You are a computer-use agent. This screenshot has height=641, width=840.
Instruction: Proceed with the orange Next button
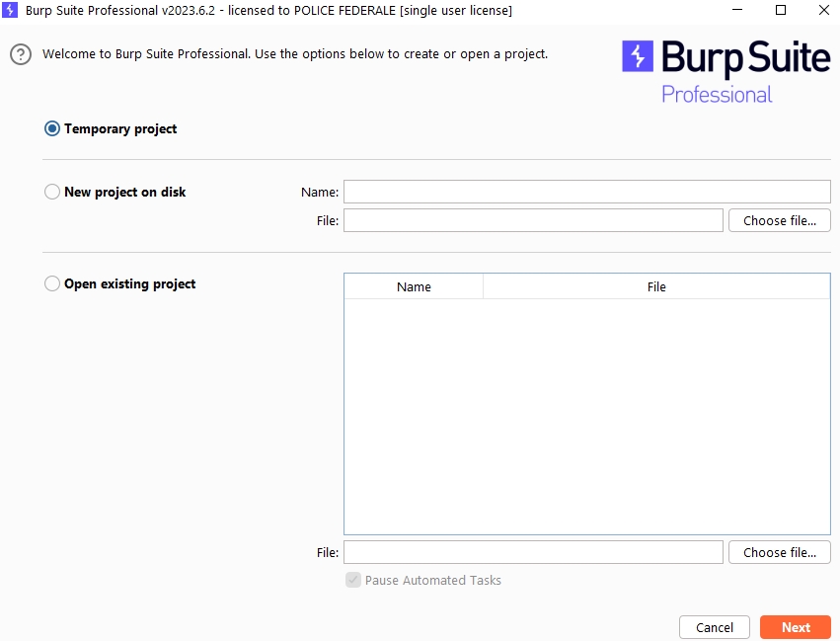tap(795, 627)
